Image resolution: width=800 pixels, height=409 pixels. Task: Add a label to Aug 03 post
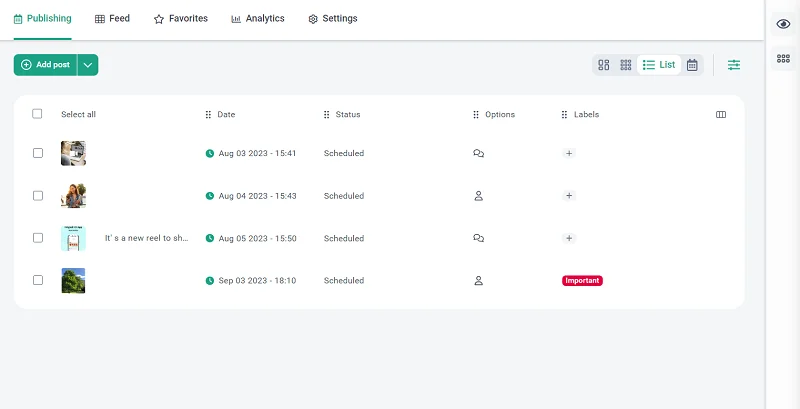pos(569,154)
